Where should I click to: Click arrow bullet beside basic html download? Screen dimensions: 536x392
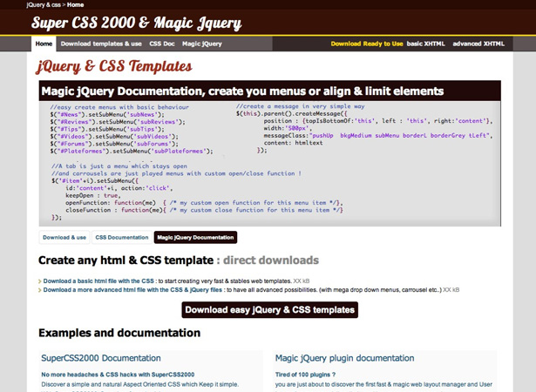coord(39,281)
